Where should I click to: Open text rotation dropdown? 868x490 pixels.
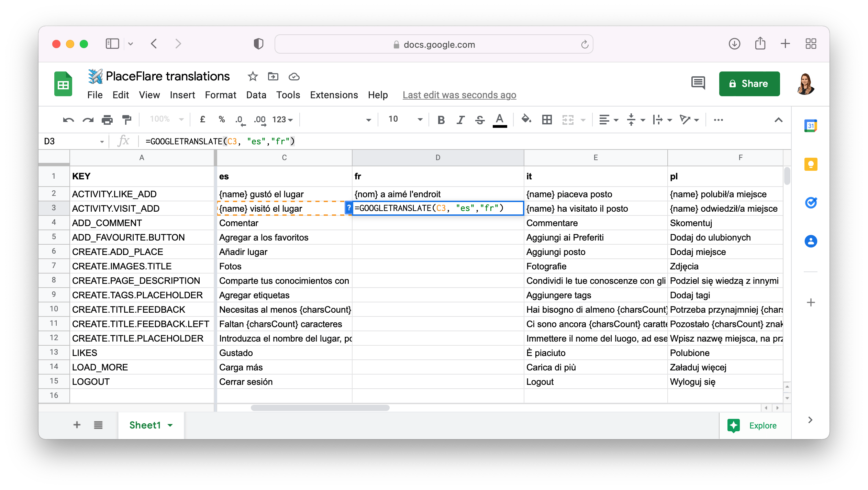click(x=689, y=120)
